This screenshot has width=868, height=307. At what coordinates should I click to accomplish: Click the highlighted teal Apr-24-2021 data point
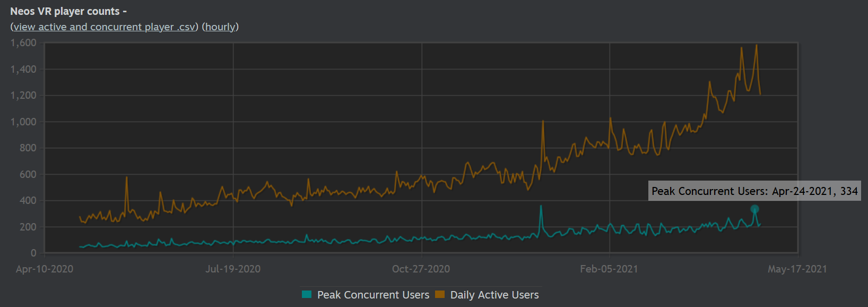point(754,209)
